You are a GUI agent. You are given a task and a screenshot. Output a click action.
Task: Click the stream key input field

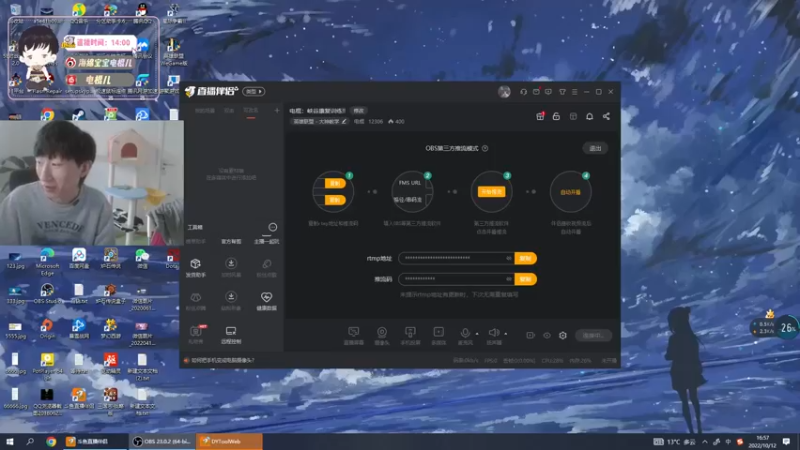pos(457,280)
